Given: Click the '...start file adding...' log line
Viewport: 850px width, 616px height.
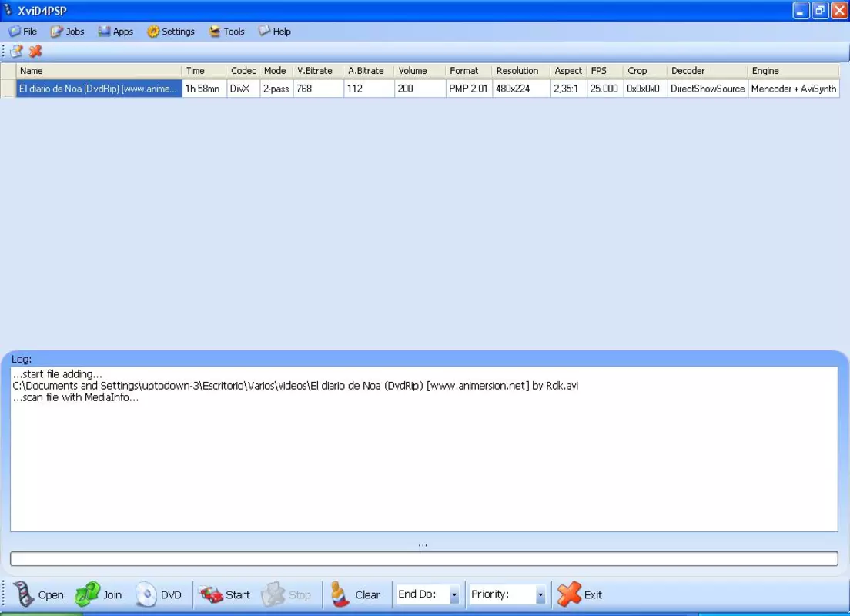Looking at the screenshot, I should click(57, 374).
